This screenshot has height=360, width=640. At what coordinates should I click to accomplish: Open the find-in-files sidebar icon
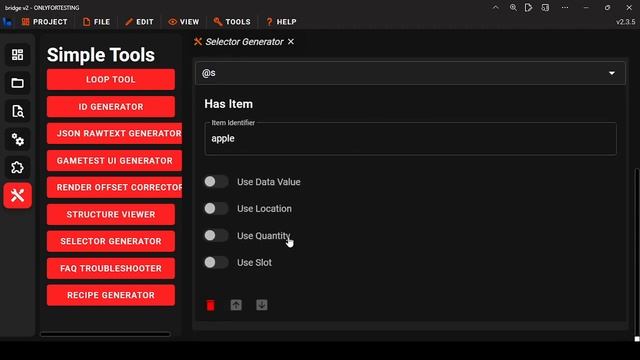(18, 111)
